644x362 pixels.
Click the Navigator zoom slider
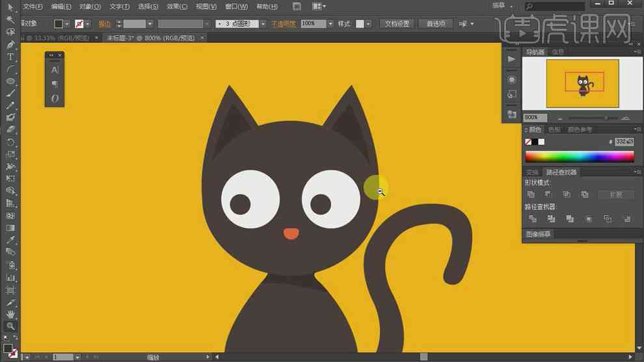(x=593, y=118)
